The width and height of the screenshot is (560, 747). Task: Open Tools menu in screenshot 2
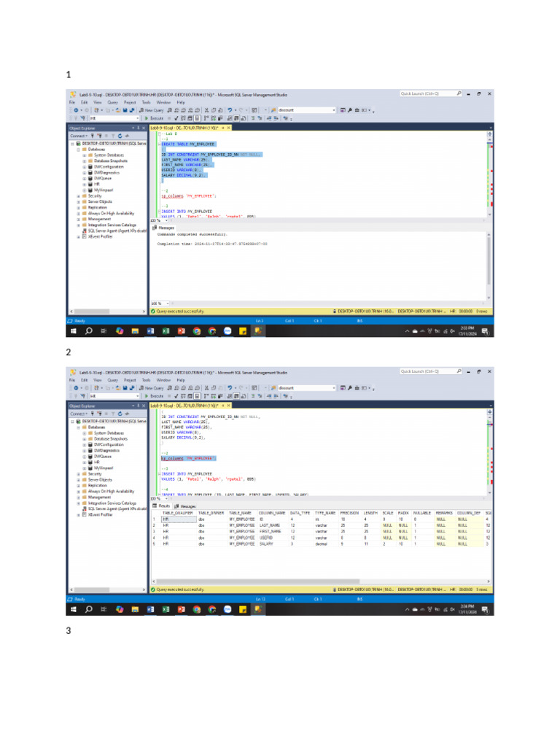[146, 380]
